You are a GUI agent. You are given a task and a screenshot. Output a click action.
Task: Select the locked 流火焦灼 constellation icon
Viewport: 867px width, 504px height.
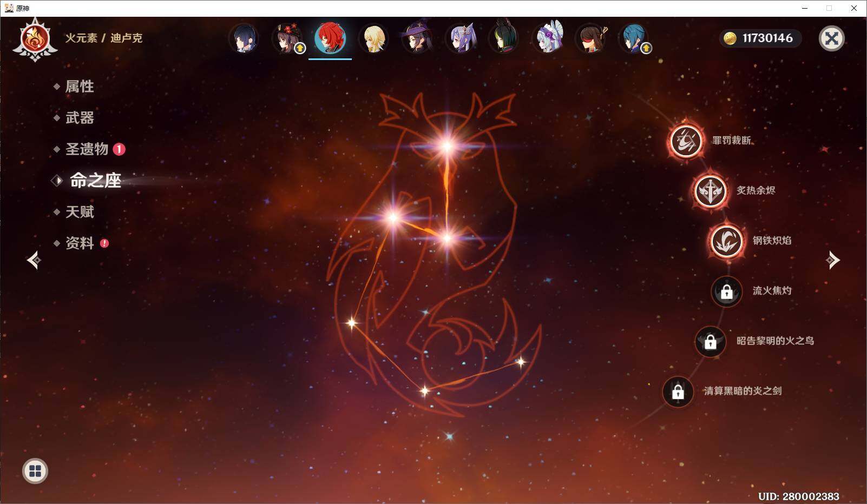click(x=726, y=291)
